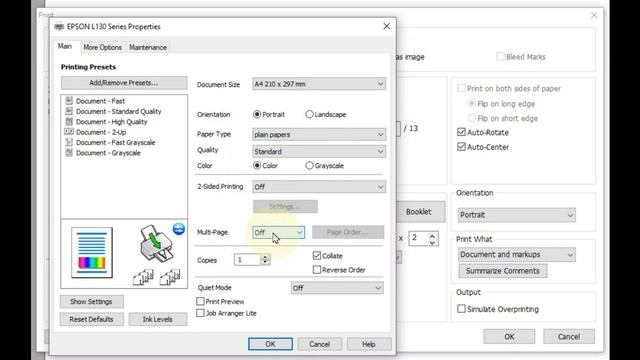Select Landscape orientation radio button
Viewport: 640px width, 360px height.
tap(309, 114)
